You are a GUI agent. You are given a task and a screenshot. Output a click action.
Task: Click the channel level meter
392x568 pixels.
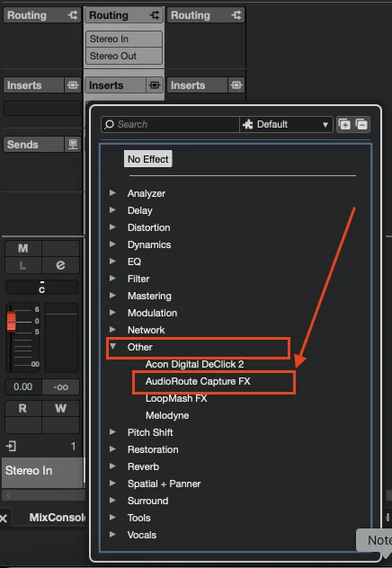click(x=62, y=338)
